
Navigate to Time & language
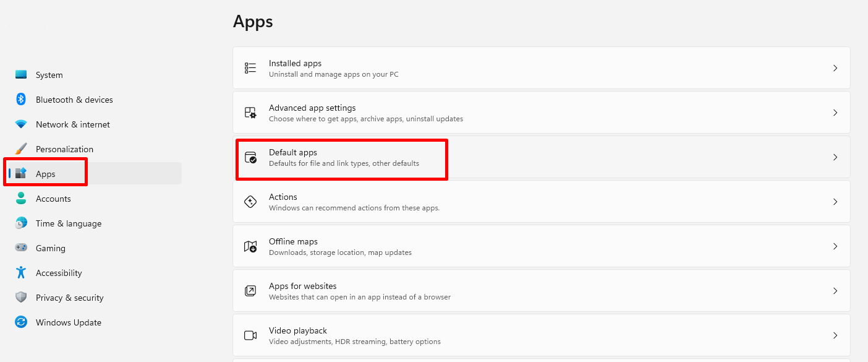(x=69, y=223)
